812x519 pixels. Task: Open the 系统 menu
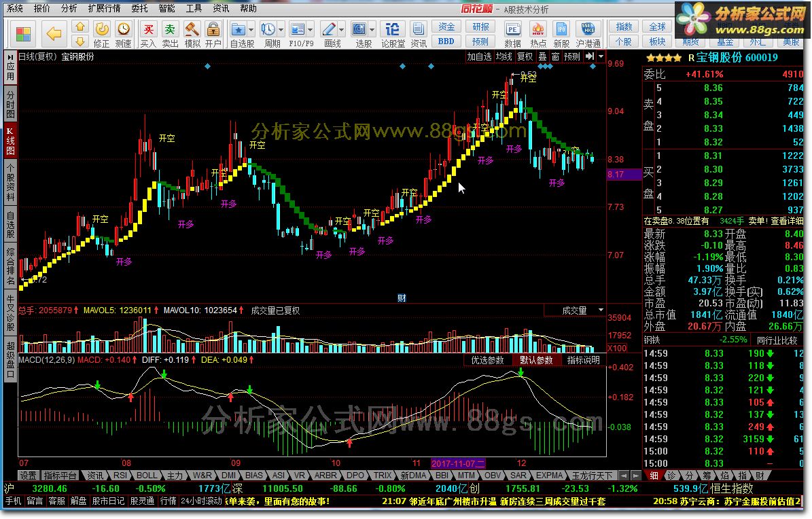tap(15, 8)
